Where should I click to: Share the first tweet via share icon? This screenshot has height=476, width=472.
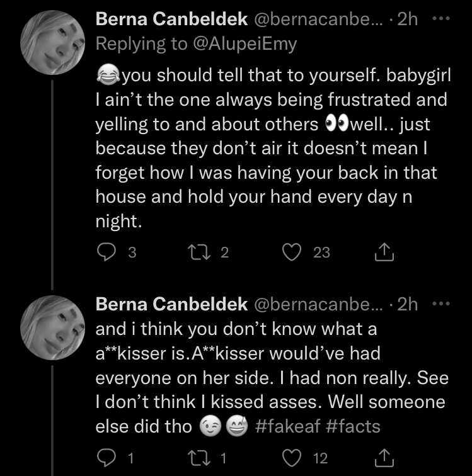384,252
